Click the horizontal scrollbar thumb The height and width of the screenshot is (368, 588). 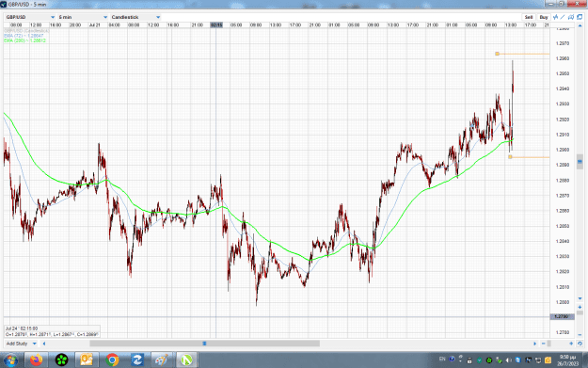click(x=205, y=344)
